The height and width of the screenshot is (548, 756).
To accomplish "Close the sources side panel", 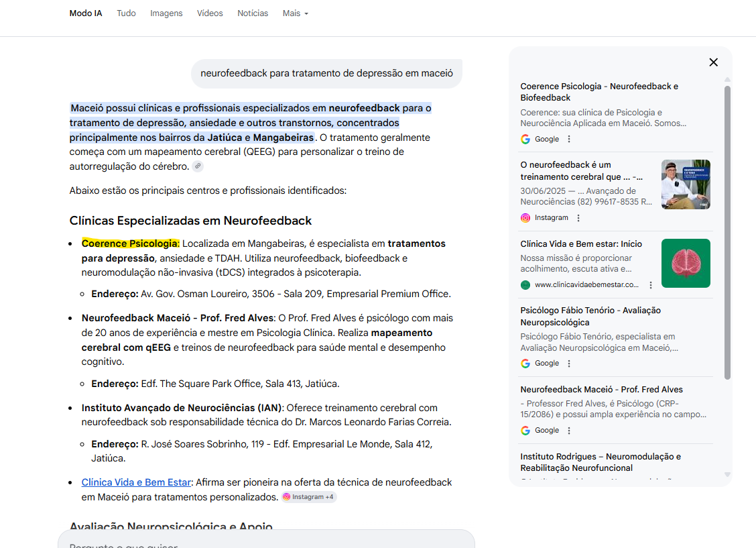I will (x=714, y=62).
